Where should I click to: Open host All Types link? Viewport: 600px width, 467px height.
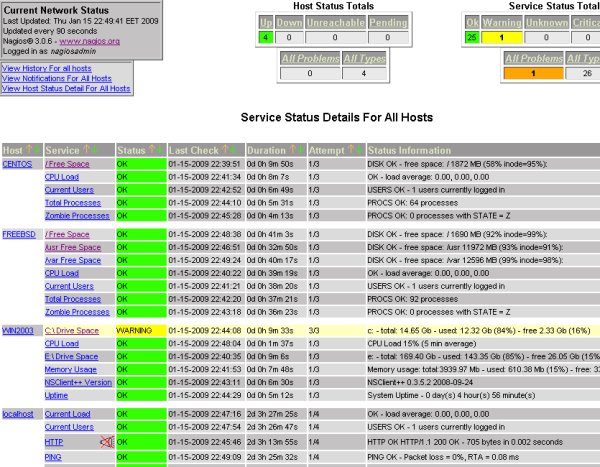(x=364, y=59)
